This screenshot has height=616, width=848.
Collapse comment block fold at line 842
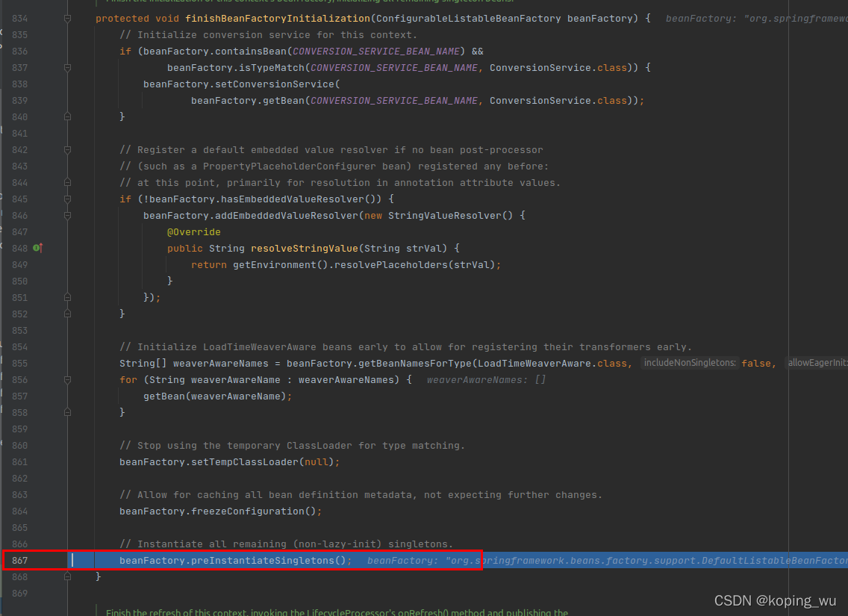[x=68, y=150]
